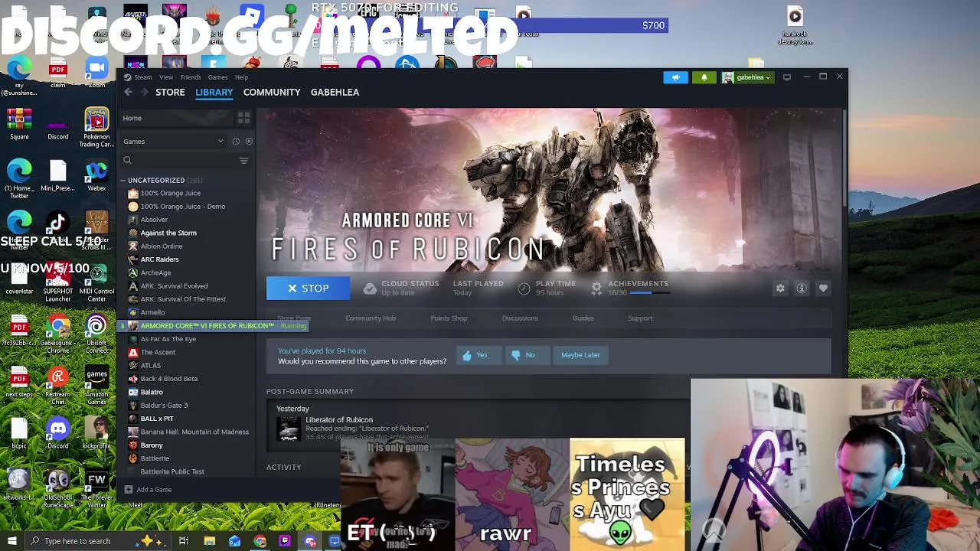Open the gabehlea account dropdown

747,77
